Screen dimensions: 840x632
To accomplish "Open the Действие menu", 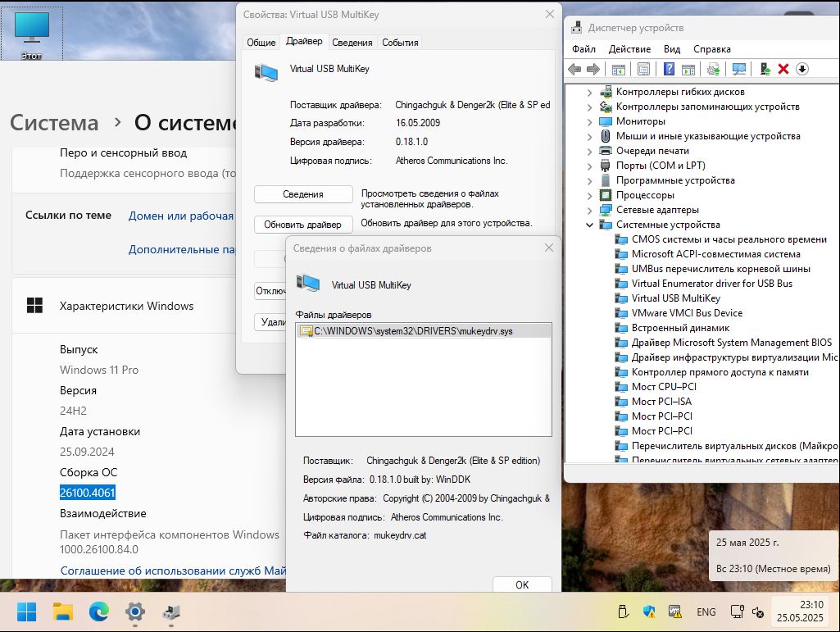I will [x=629, y=49].
